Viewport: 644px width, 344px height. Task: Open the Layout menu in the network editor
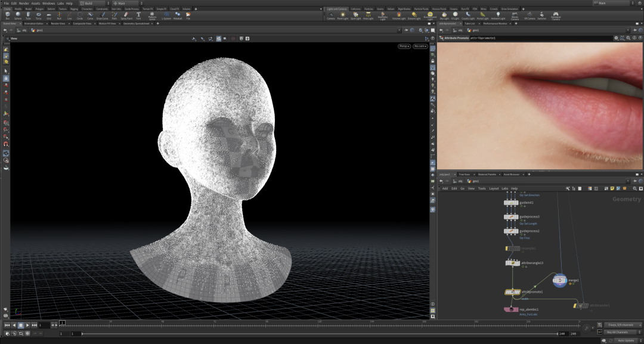pyautogui.click(x=494, y=188)
